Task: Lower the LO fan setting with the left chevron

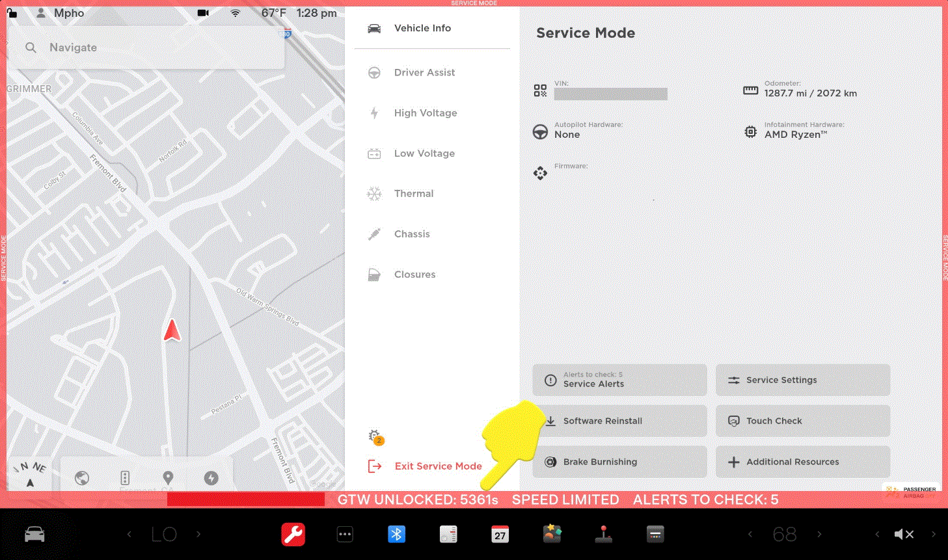Action: click(129, 534)
